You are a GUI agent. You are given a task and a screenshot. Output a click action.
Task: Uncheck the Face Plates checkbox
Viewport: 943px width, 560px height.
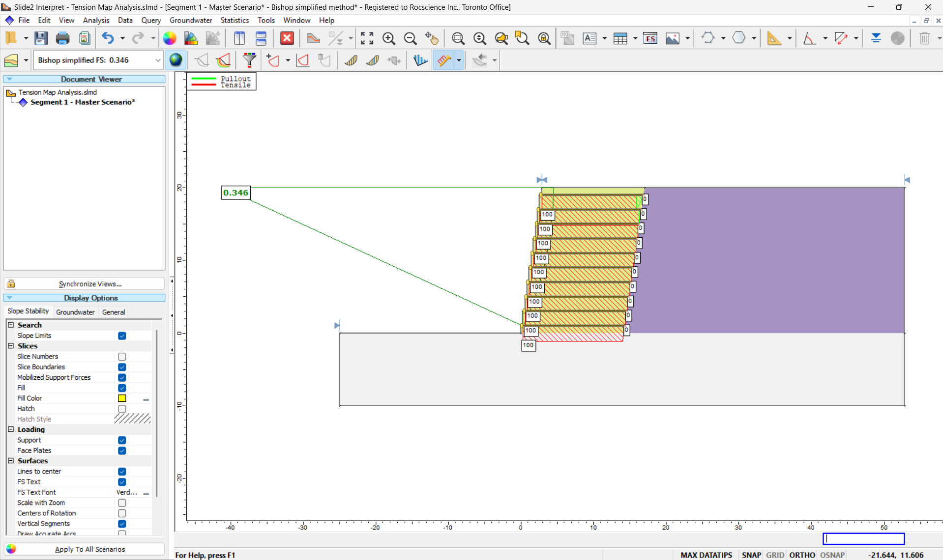point(122,450)
